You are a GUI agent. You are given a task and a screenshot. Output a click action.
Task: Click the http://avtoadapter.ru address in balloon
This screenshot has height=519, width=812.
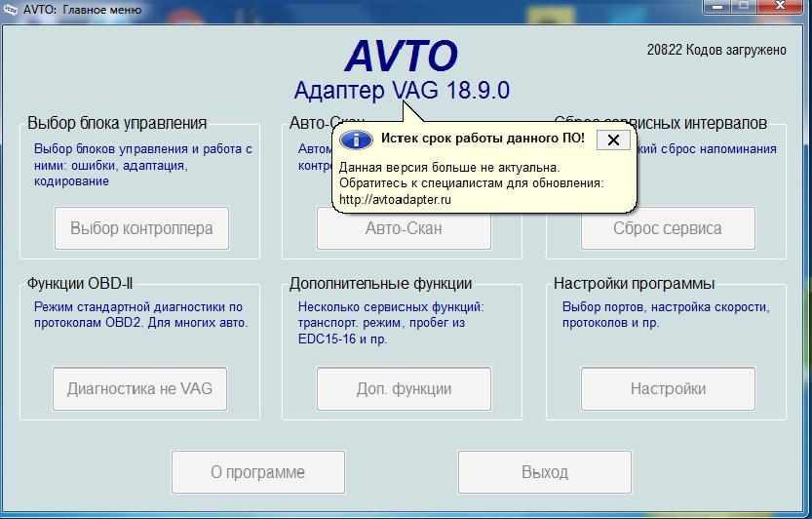(x=395, y=200)
